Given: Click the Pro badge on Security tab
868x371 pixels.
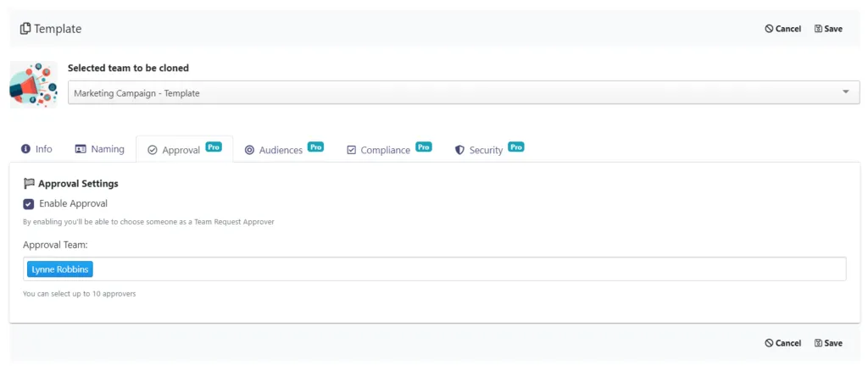Looking at the screenshot, I should coord(516,147).
